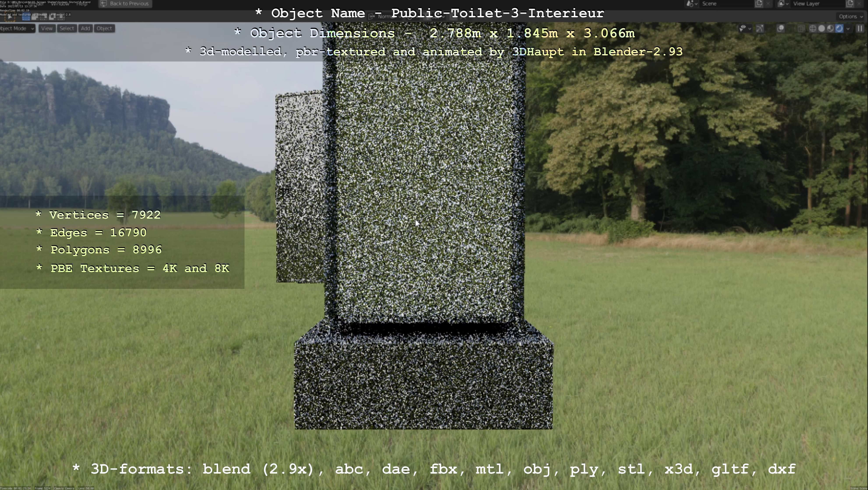Pause the viewport render preview
Screen dimensions: 868x490
[860, 29]
